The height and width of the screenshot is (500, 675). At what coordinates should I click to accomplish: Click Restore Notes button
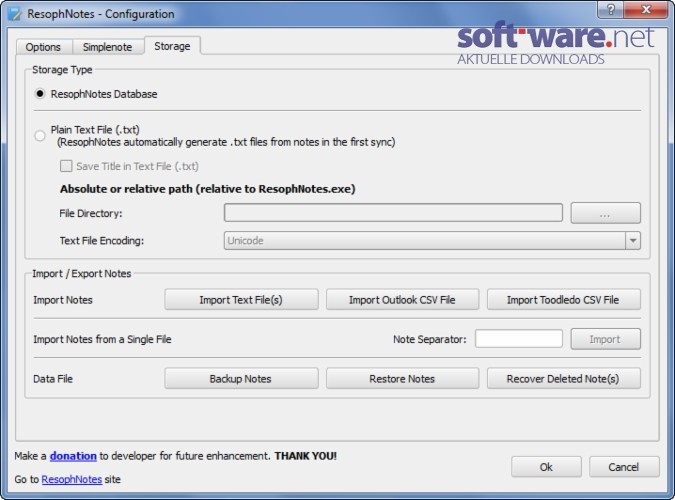pos(402,379)
